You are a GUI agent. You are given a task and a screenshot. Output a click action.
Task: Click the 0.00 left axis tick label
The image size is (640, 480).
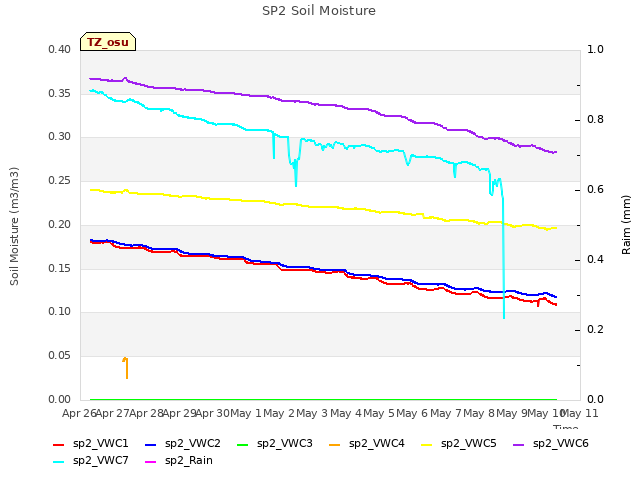[59, 399]
